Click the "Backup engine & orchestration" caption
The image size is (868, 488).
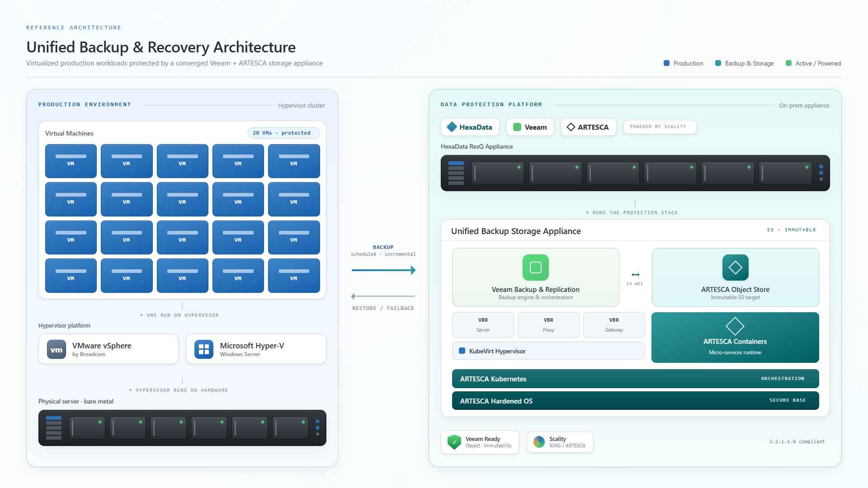[536, 297]
